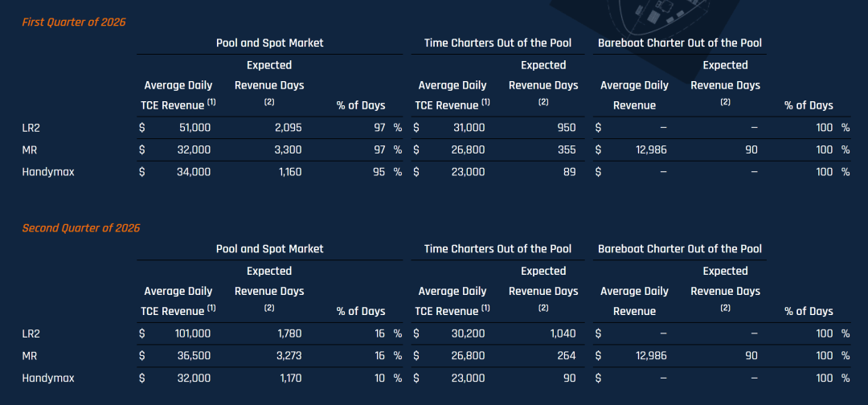The width and height of the screenshot is (868, 405).
Task: Click the 101,000 LR2 TCE revenue value
Action: click(x=190, y=333)
